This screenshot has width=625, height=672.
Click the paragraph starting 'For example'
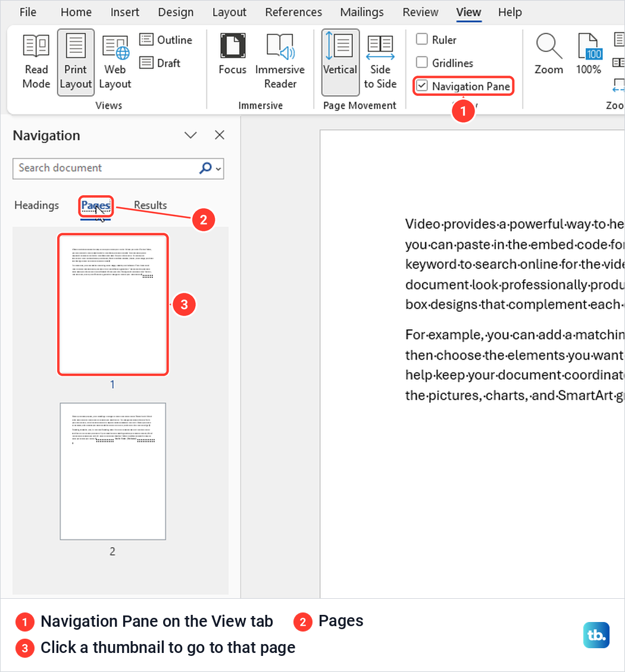[x=514, y=365]
